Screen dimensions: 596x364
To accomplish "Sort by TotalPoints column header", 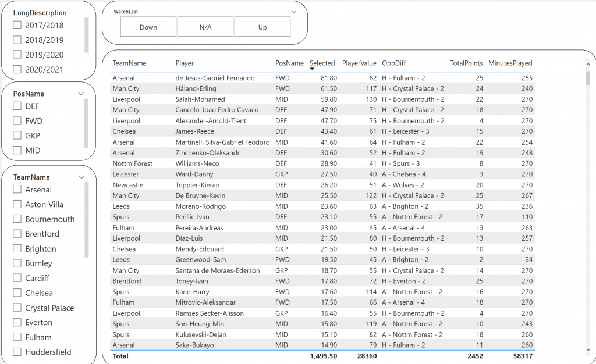I will (x=466, y=63).
